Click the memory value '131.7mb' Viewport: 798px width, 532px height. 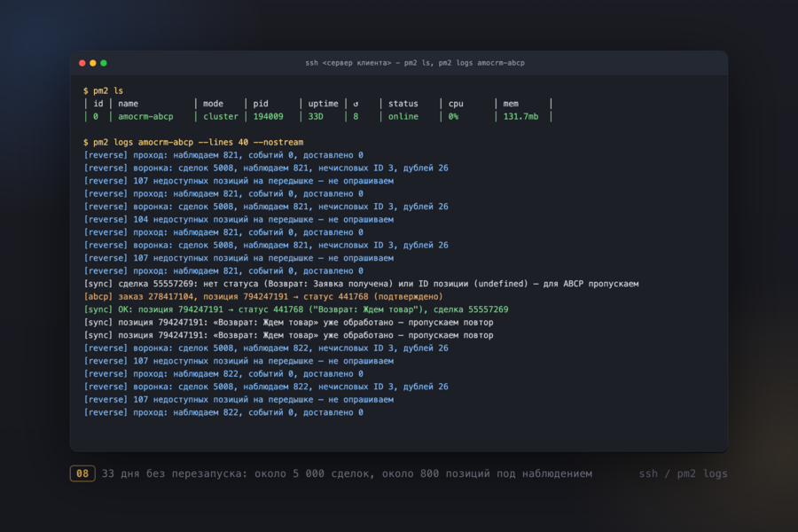click(520, 116)
